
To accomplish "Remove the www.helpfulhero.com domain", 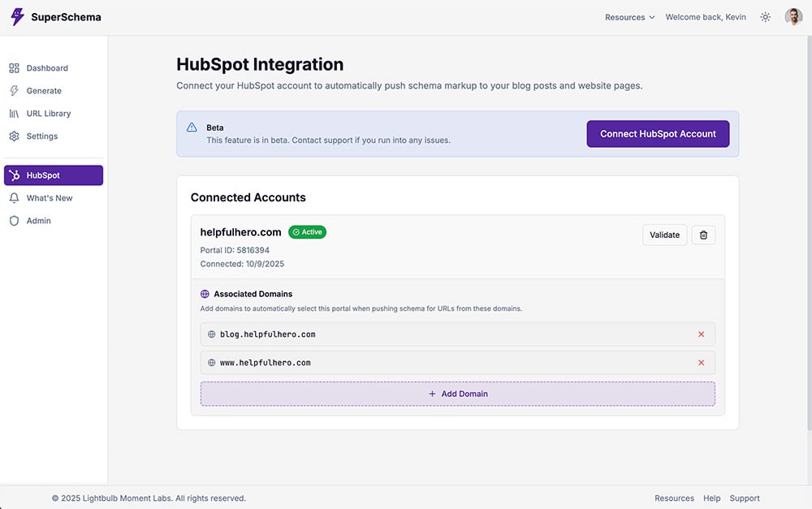I will point(701,363).
